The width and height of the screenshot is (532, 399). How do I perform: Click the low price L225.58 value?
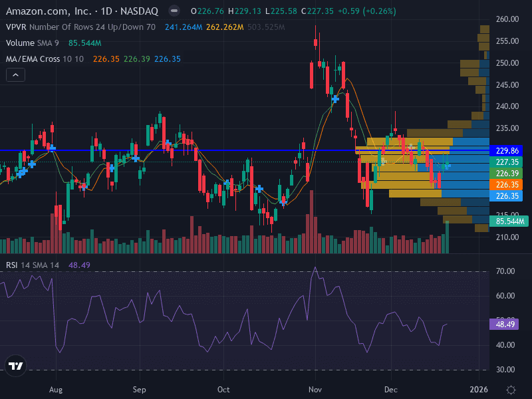click(281, 11)
